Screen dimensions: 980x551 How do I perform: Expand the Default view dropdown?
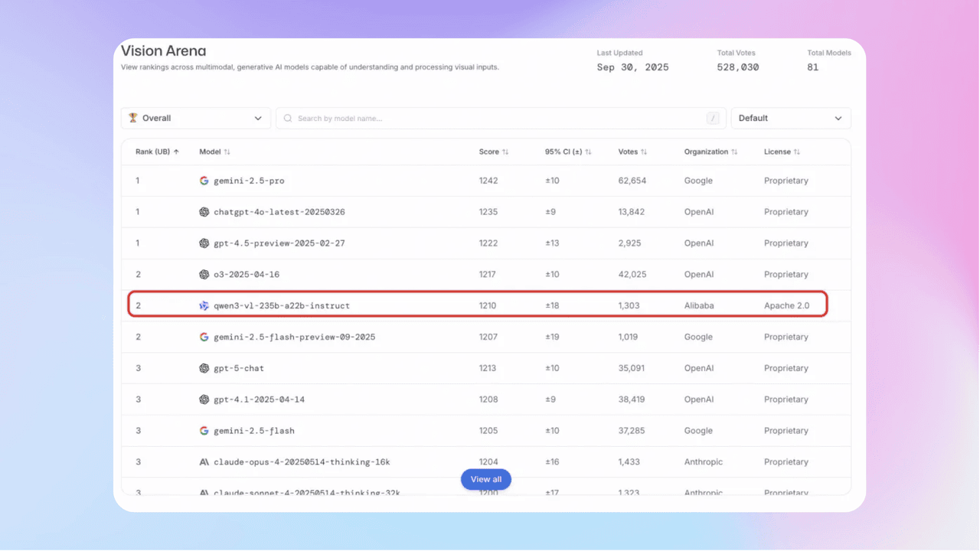tap(790, 118)
